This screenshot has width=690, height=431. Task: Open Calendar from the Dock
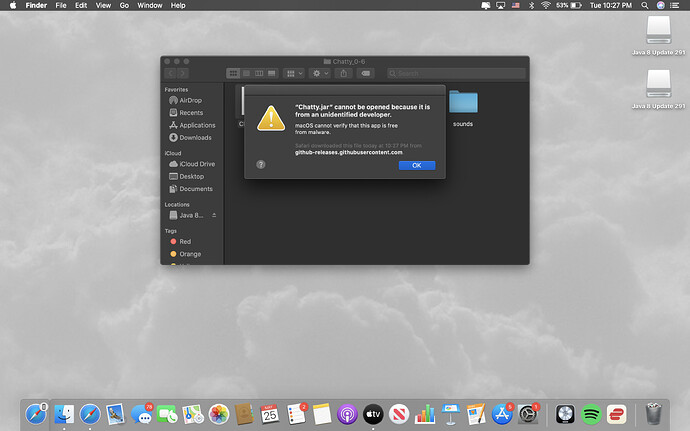[x=270, y=414]
